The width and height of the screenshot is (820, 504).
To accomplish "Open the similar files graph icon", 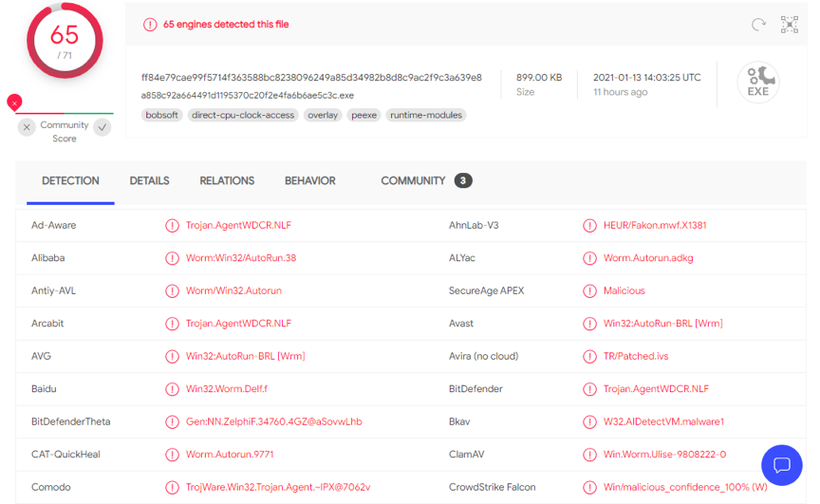I will (789, 25).
